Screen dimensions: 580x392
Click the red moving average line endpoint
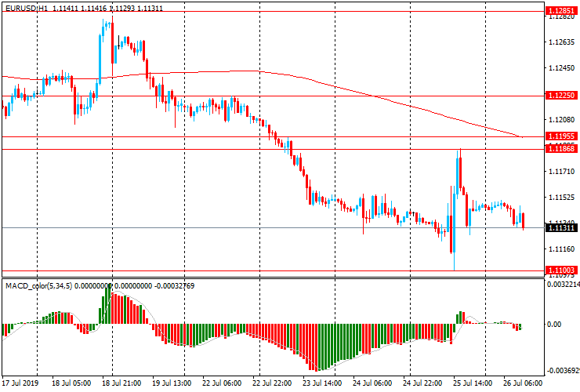point(522,137)
